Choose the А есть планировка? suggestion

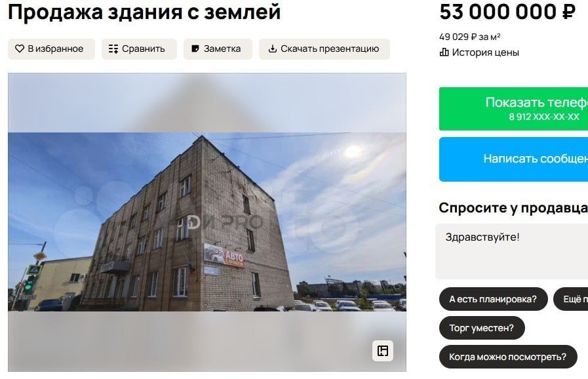point(493,299)
